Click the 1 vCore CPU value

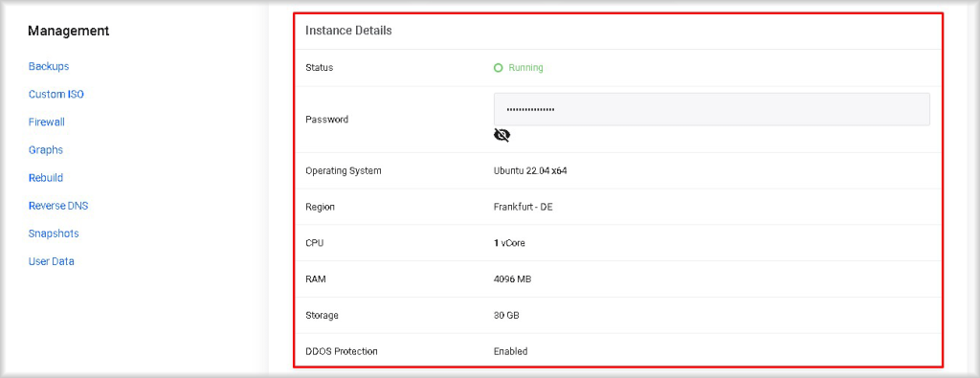click(509, 243)
